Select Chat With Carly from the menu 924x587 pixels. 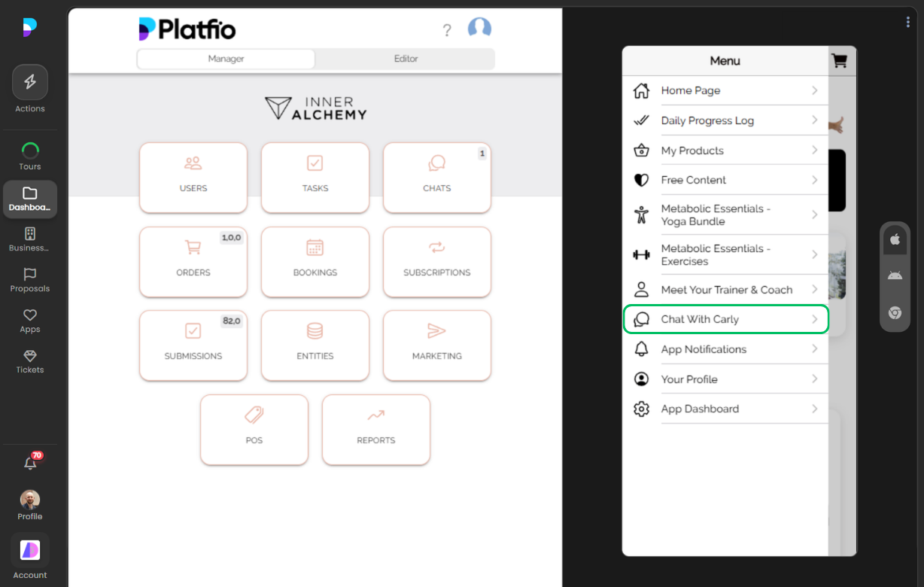[725, 319]
